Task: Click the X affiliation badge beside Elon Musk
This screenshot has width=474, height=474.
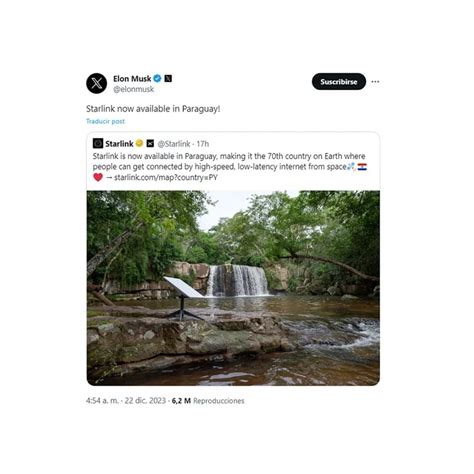Action: (168, 79)
